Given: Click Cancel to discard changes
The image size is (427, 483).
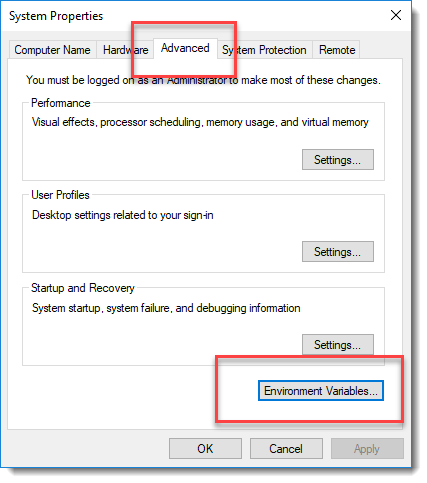Looking at the screenshot, I should pos(286,449).
